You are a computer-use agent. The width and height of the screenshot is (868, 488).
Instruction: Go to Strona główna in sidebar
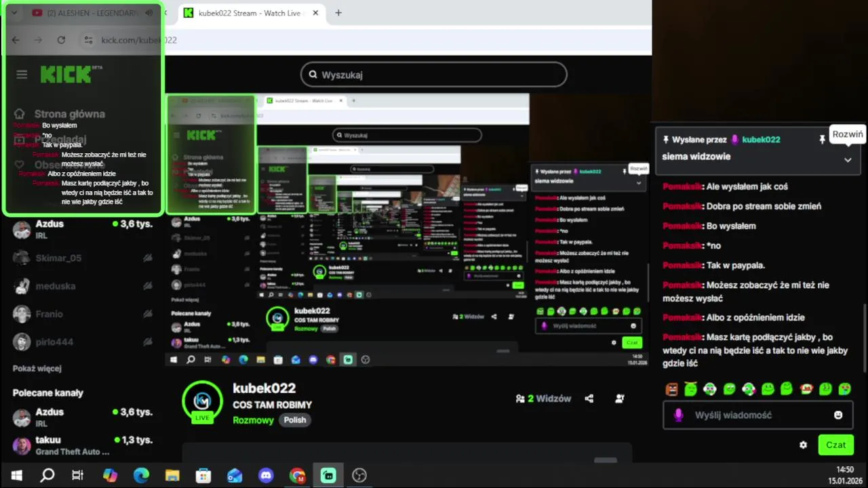60,114
